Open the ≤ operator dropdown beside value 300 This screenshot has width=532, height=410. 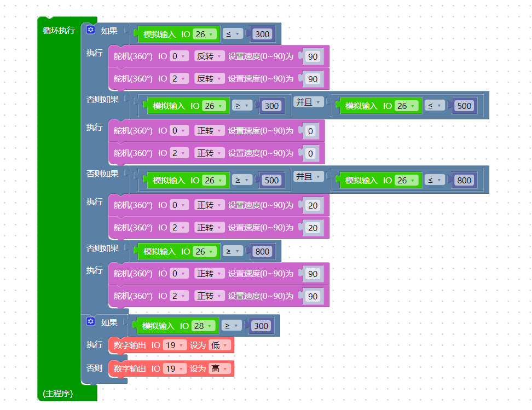[x=233, y=34]
